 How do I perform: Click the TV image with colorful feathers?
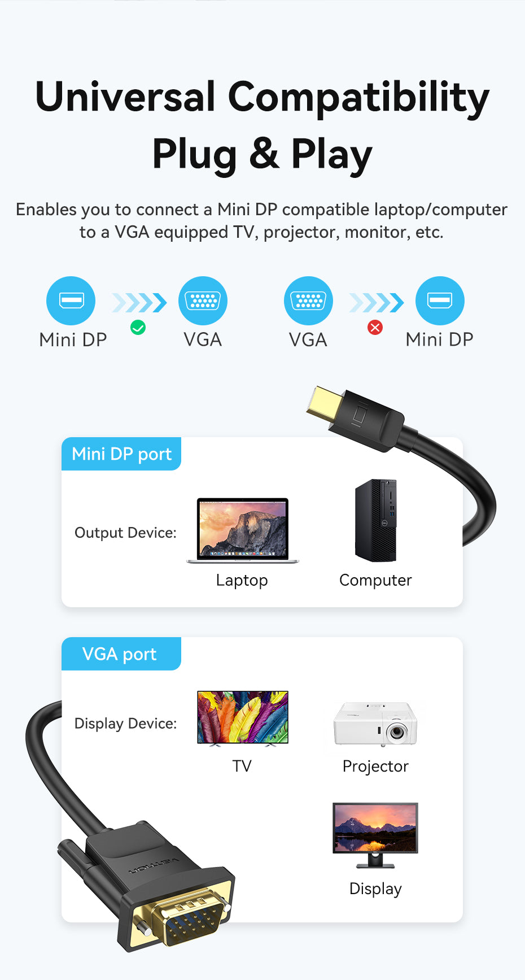[x=243, y=718]
